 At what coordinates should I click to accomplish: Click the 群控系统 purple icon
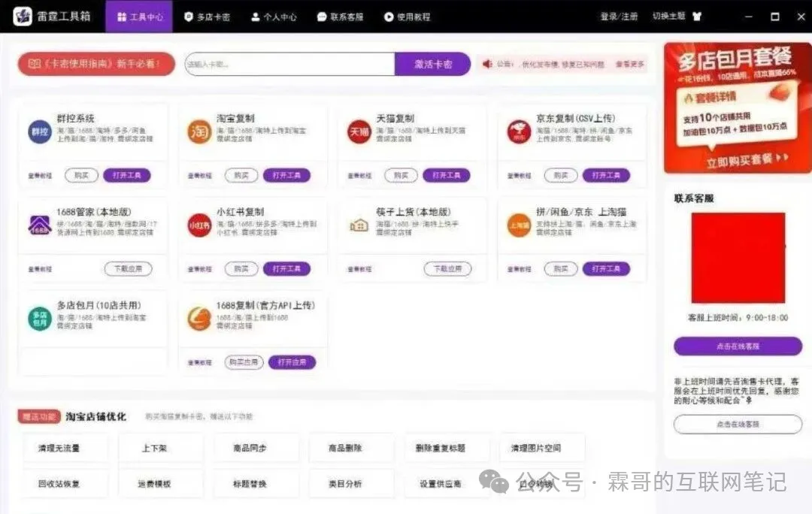[39, 132]
